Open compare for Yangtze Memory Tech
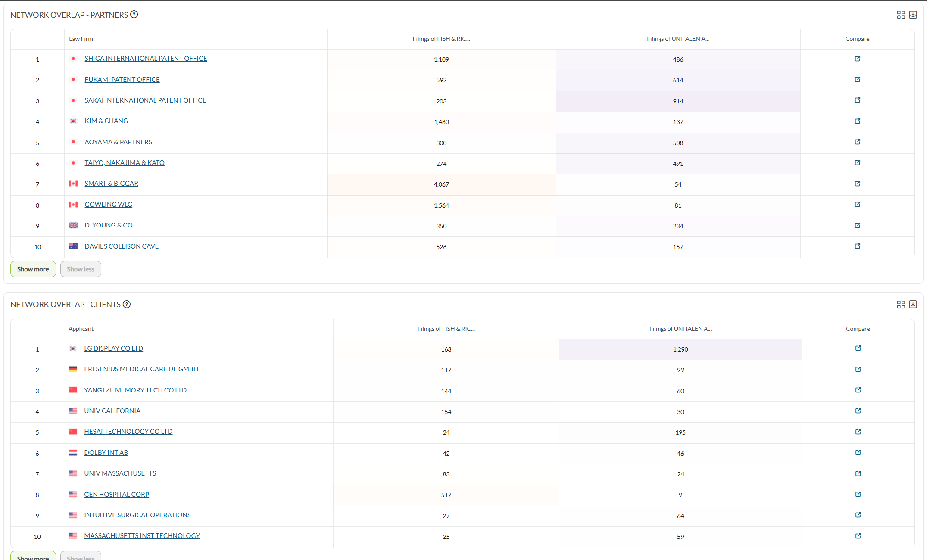Image resolution: width=927 pixels, height=560 pixels. click(858, 390)
